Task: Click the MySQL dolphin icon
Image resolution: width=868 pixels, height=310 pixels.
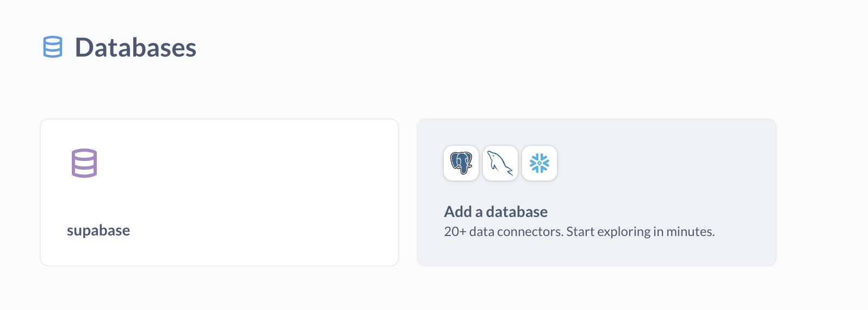Action: pyautogui.click(x=500, y=163)
